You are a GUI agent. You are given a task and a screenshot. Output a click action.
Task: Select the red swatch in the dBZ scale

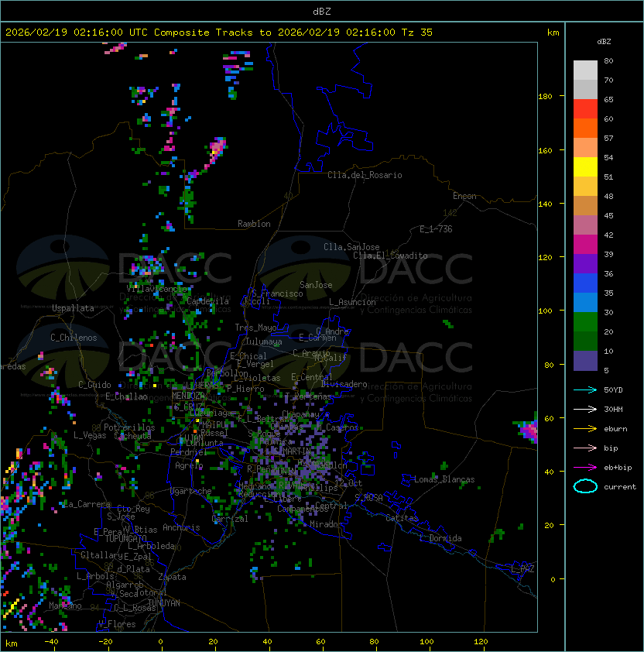click(585, 109)
